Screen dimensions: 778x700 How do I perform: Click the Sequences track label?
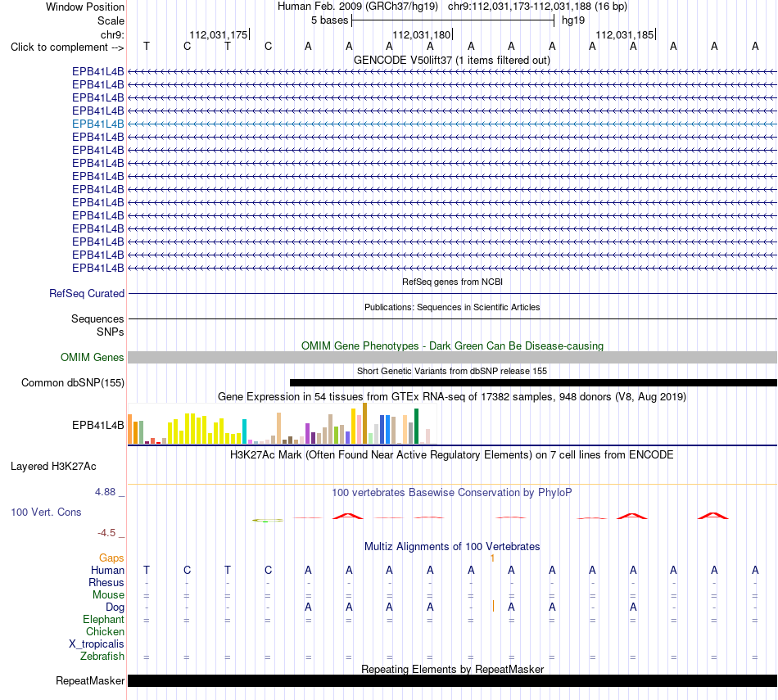coord(97,319)
